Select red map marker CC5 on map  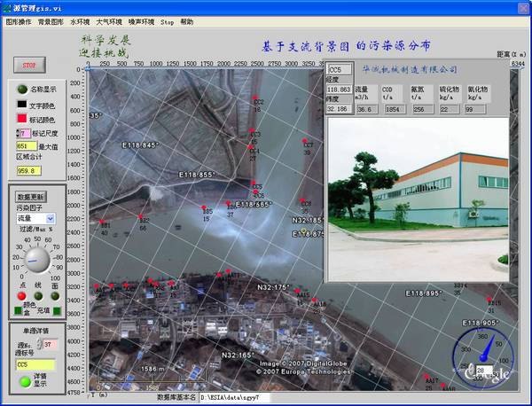pos(253,183)
